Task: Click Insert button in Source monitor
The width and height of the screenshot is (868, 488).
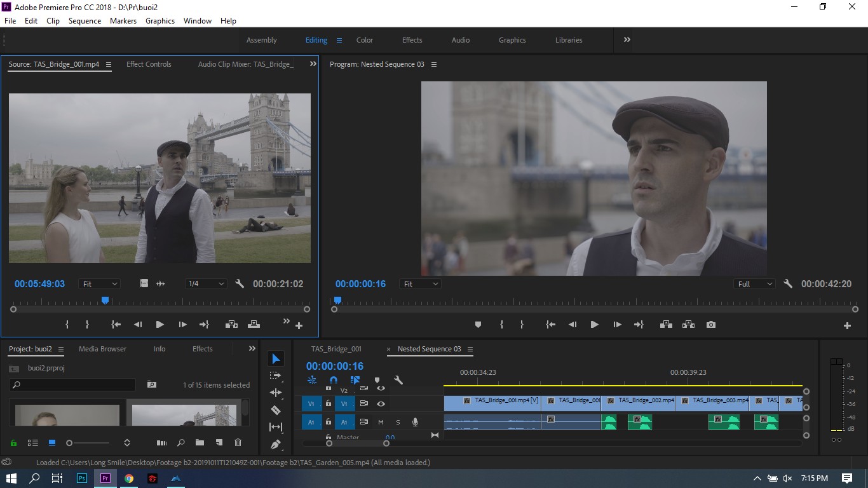Action: (x=231, y=325)
